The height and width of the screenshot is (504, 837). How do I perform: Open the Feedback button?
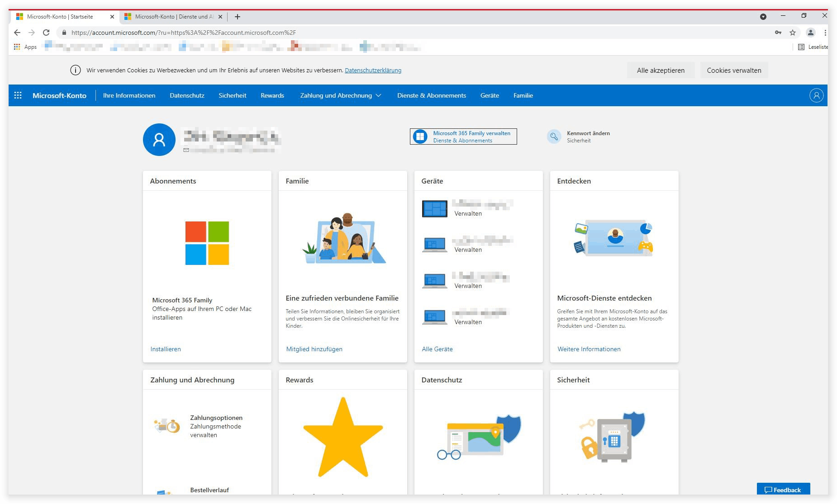(x=783, y=490)
